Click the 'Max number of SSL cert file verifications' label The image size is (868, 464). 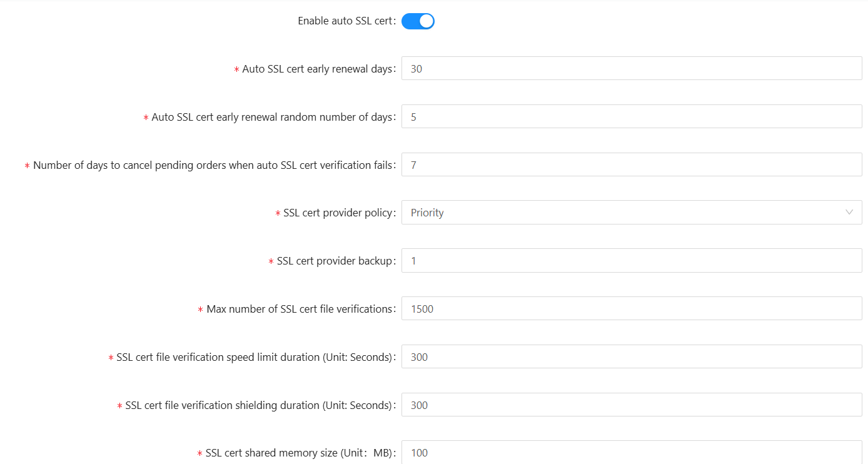(300, 309)
